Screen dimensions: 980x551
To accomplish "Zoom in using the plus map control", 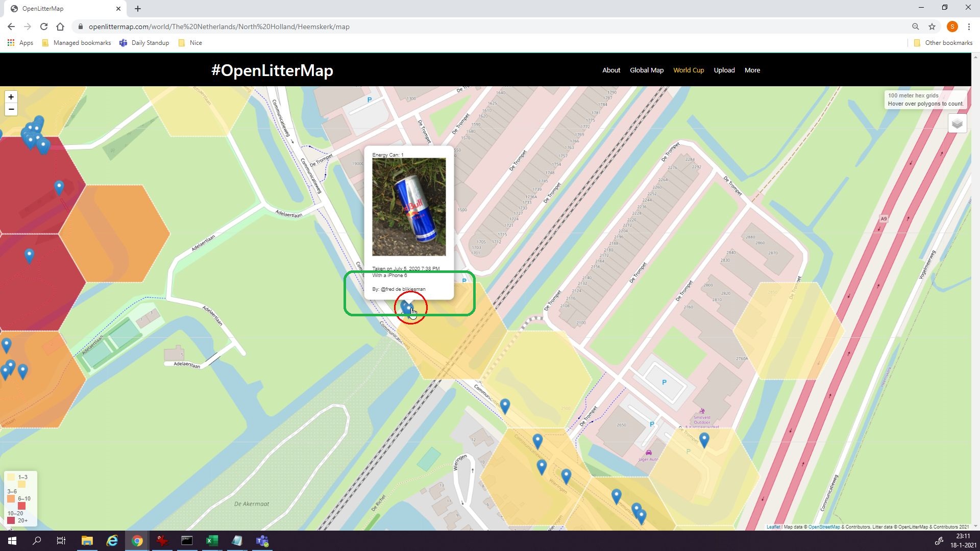I will point(11,96).
